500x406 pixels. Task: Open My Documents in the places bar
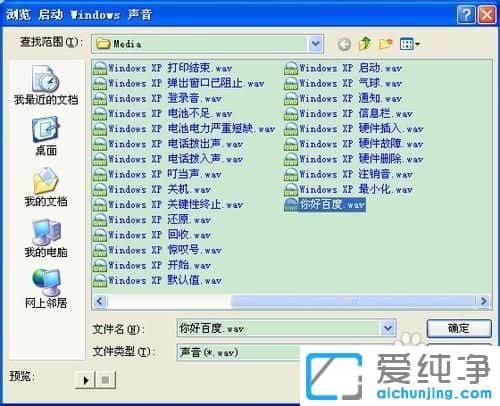[46, 187]
